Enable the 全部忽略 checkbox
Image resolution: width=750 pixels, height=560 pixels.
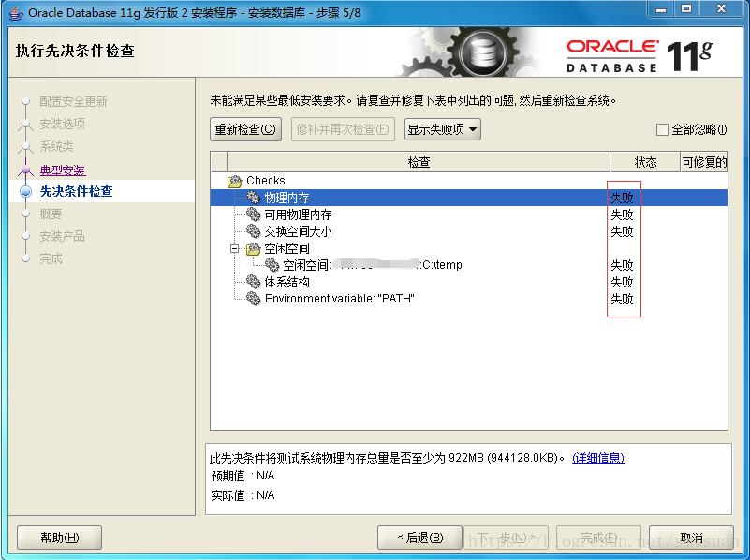(x=662, y=129)
